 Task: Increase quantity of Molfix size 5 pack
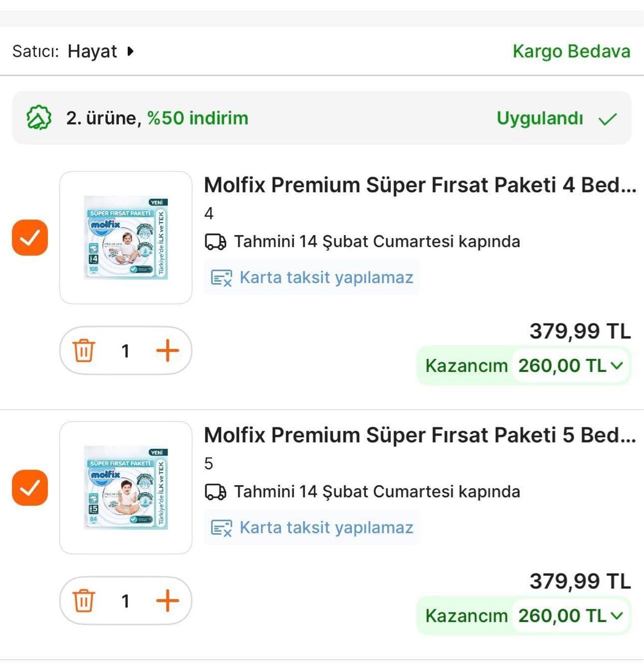point(167,601)
